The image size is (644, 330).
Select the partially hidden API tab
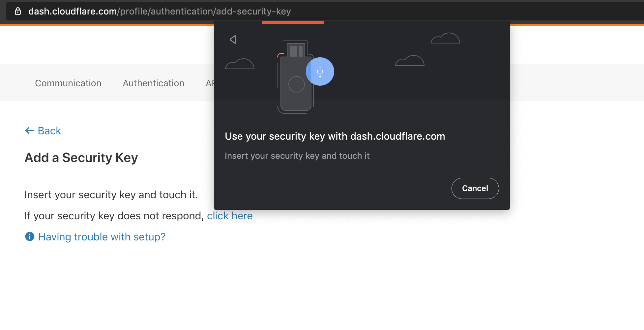point(210,83)
